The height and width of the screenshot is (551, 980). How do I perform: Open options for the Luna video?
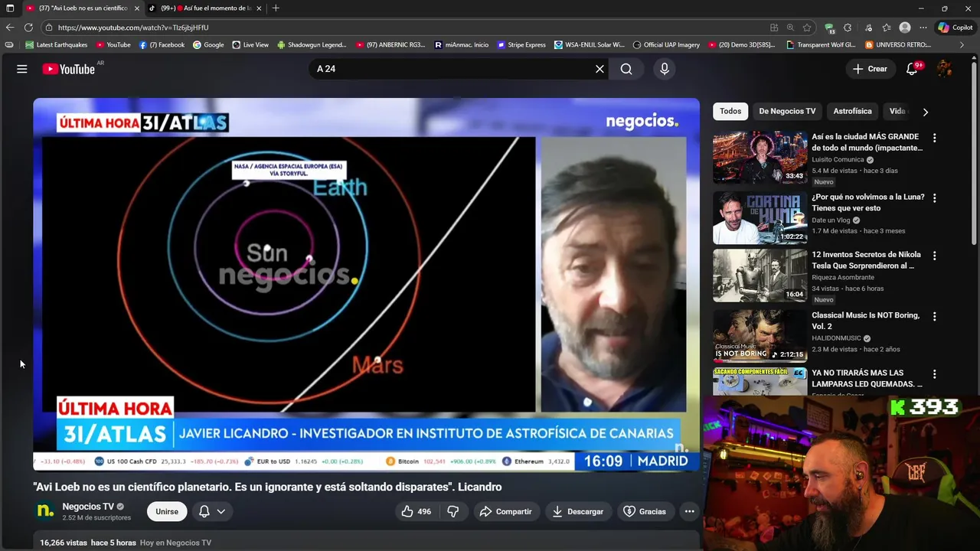click(934, 198)
